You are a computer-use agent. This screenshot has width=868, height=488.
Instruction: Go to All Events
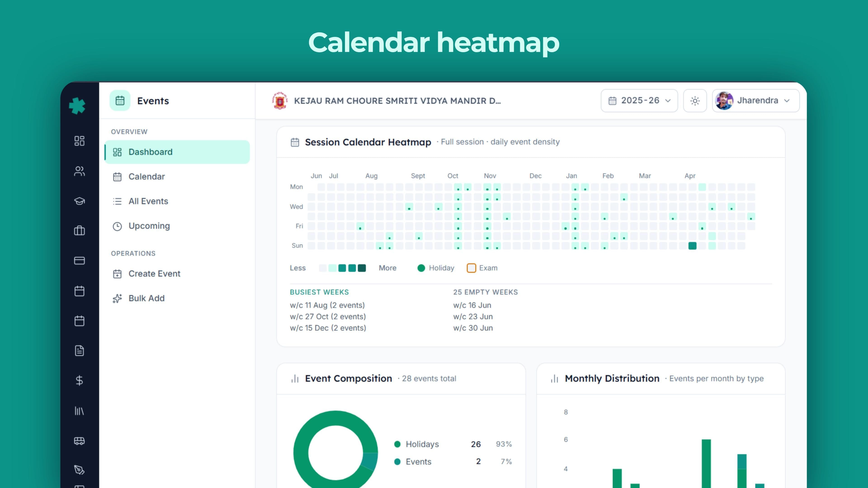point(177,201)
